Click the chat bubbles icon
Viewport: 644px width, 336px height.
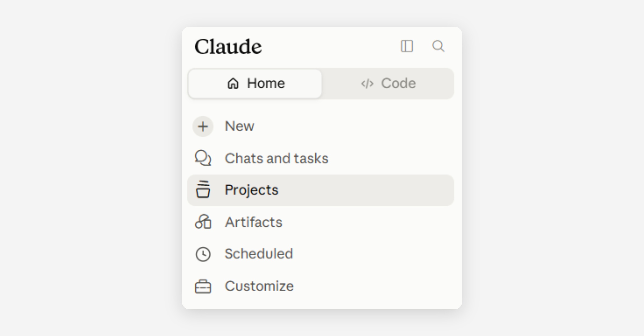203,158
